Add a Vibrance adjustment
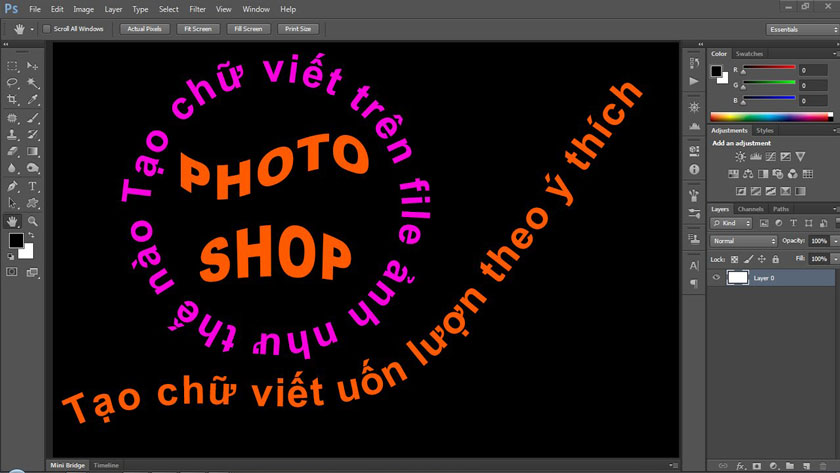This screenshot has width=840, height=473. coord(800,156)
